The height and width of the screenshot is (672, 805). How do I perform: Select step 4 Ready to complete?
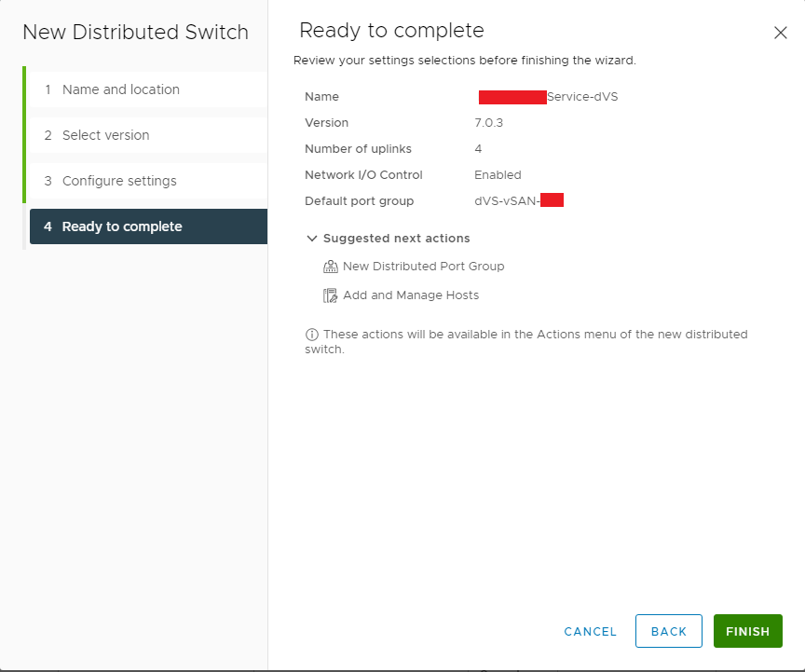coord(148,226)
